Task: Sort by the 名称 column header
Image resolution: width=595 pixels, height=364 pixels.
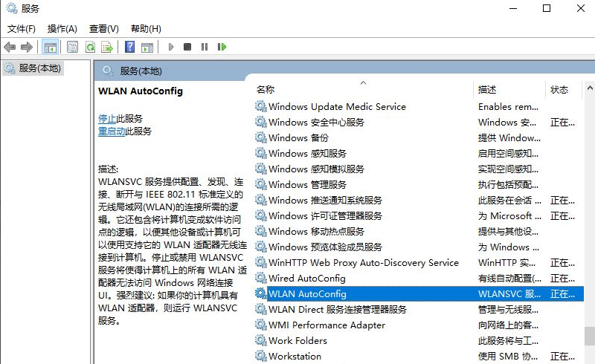Action: (362, 89)
